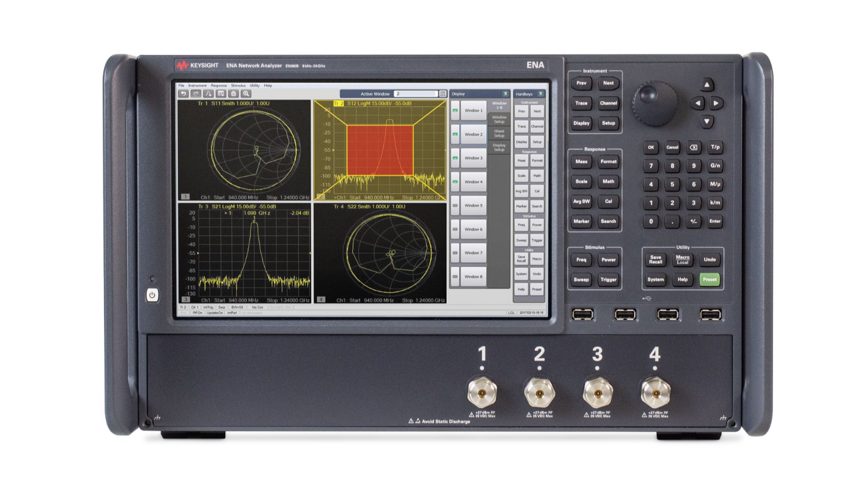The width and height of the screenshot is (868, 500).
Task: Hit the hardware Macro Local key
Action: click(682, 260)
